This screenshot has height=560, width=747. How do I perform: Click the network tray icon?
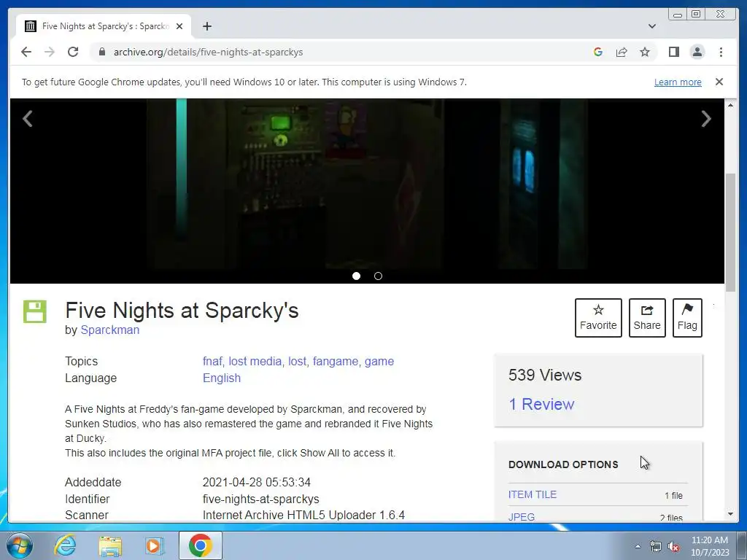tap(656, 547)
